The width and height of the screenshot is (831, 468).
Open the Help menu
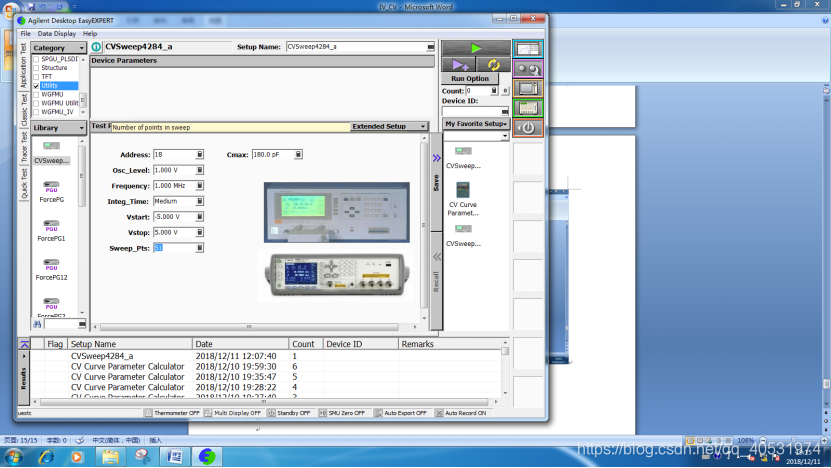tap(90, 33)
